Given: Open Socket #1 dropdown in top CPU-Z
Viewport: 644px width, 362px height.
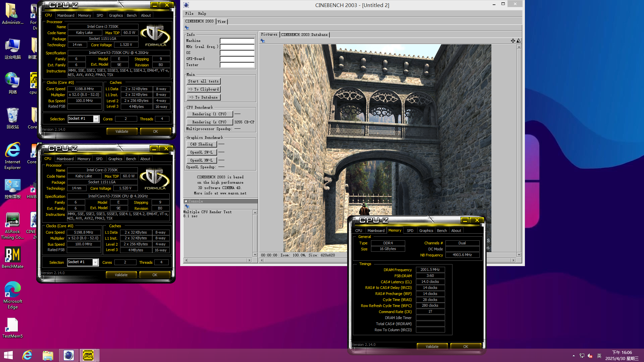Looking at the screenshot, I should point(96,119).
